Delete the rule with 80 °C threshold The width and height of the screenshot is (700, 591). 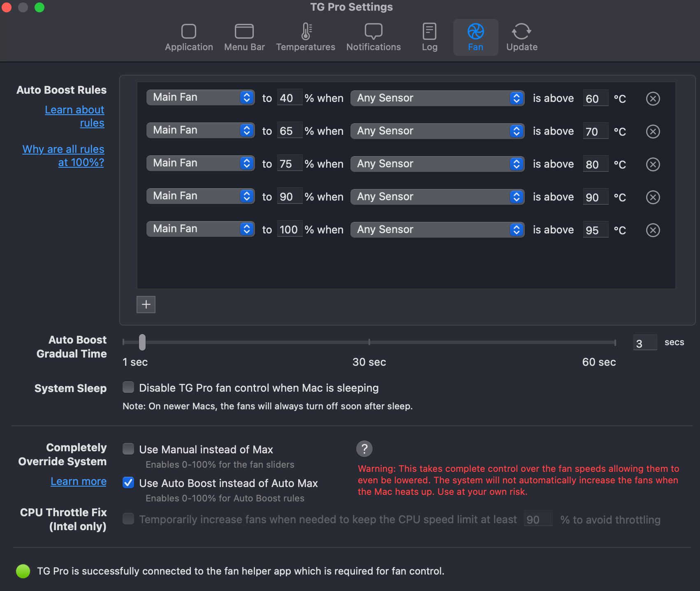tap(653, 164)
